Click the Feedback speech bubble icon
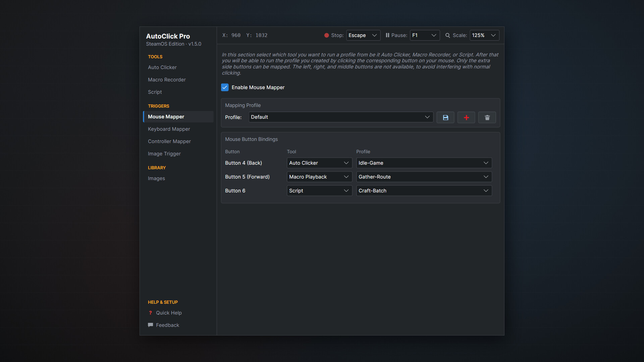Image resolution: width=644 pixels, height=362 pixels. click(x=150, y=325)
